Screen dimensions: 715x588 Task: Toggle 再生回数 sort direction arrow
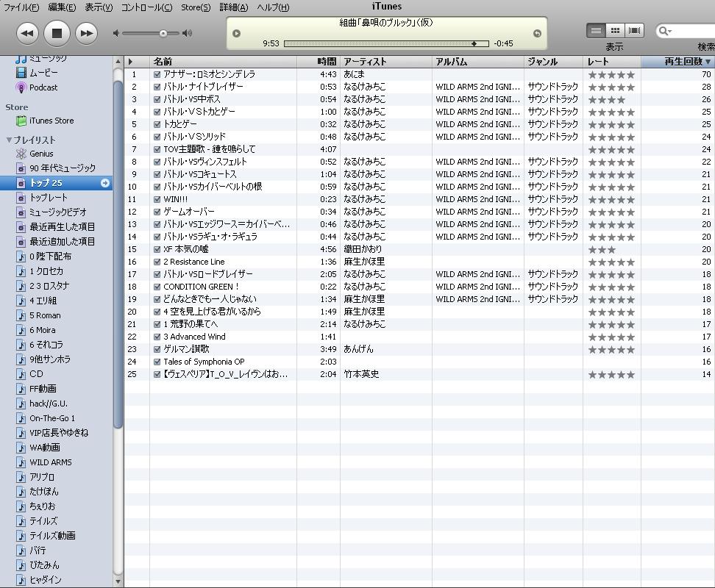(x=708, y=62)
